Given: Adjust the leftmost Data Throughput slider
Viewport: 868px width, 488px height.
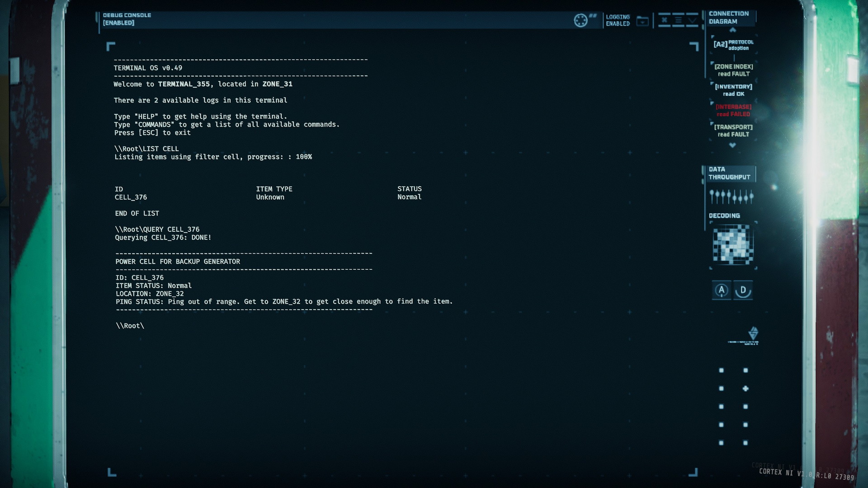Looking at the screenshot, I should pyautogui.click(x=712, y=197).
